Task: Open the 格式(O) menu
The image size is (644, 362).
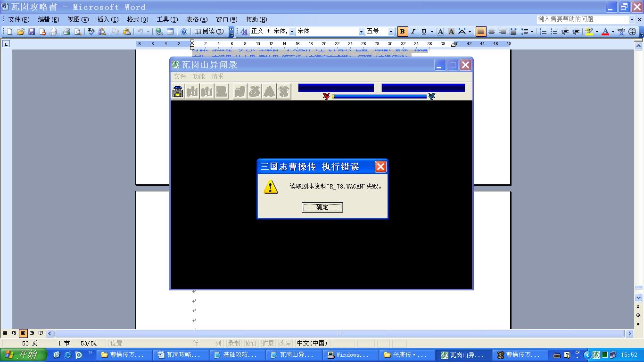Action: click(137, 19)
